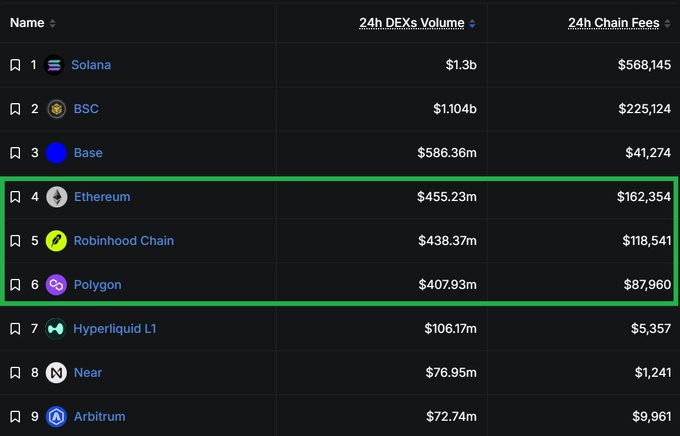Select the $455.23m volume value
The image size is (680, 436).
[447, 197]
